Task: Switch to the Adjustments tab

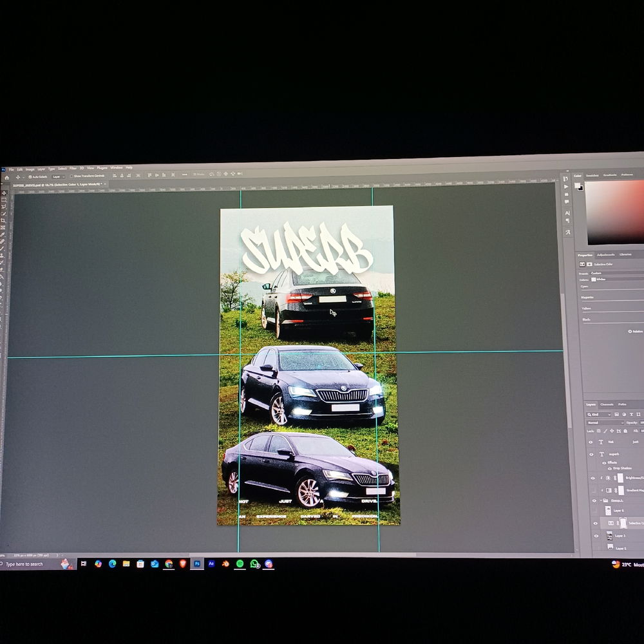Action: coord(606,254)
